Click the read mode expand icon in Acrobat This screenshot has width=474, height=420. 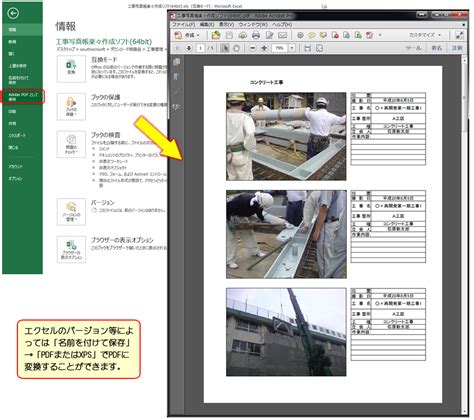pyautogui.click(x=459, y=35)
